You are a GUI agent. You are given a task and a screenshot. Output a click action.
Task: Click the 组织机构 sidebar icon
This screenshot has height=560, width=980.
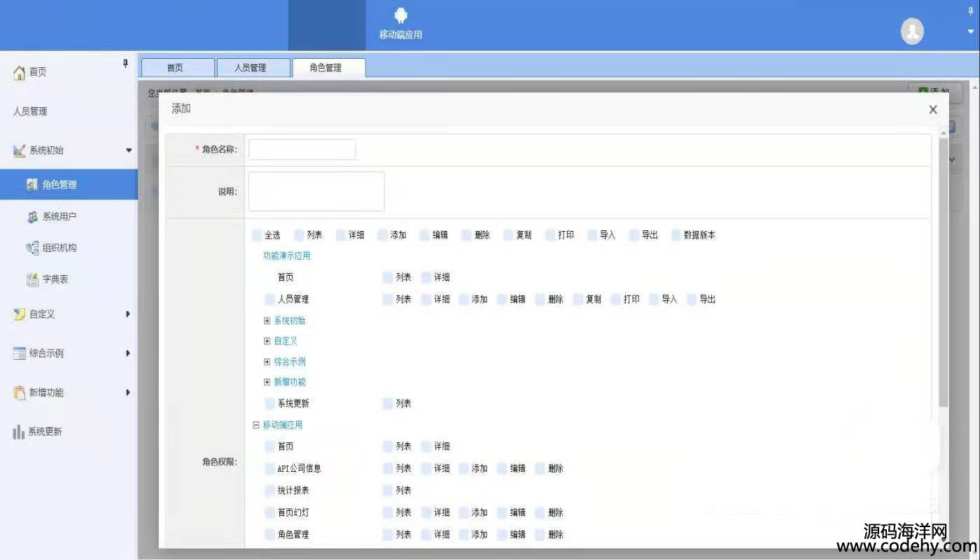pos(32,248)
